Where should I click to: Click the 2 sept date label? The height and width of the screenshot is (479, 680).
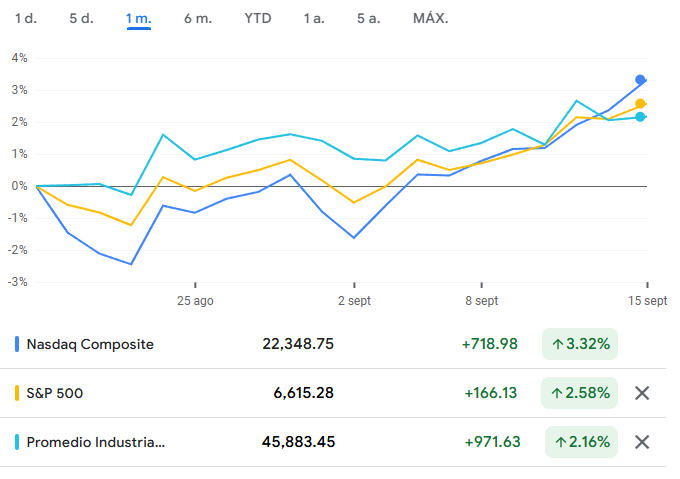[354, 301]
